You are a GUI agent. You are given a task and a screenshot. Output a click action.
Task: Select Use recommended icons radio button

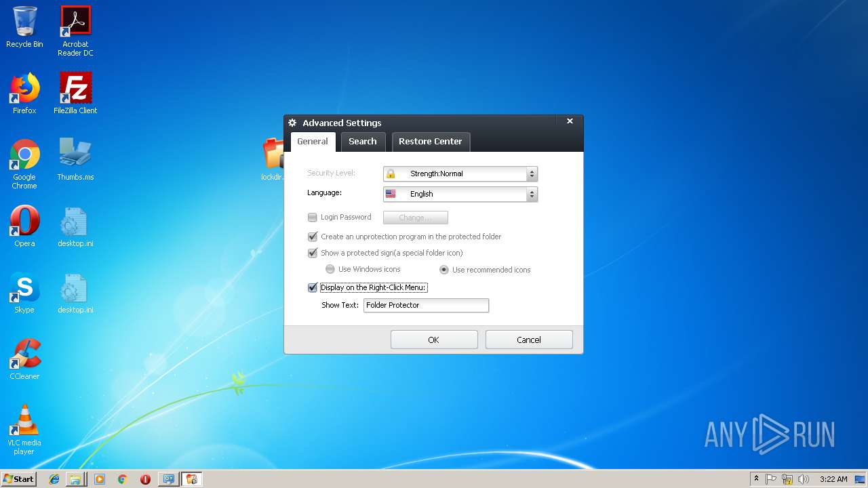click(444, 269)
